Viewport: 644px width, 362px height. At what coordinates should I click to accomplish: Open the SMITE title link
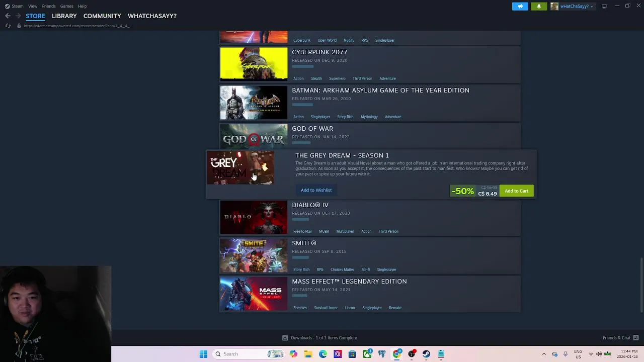[304, 243]
